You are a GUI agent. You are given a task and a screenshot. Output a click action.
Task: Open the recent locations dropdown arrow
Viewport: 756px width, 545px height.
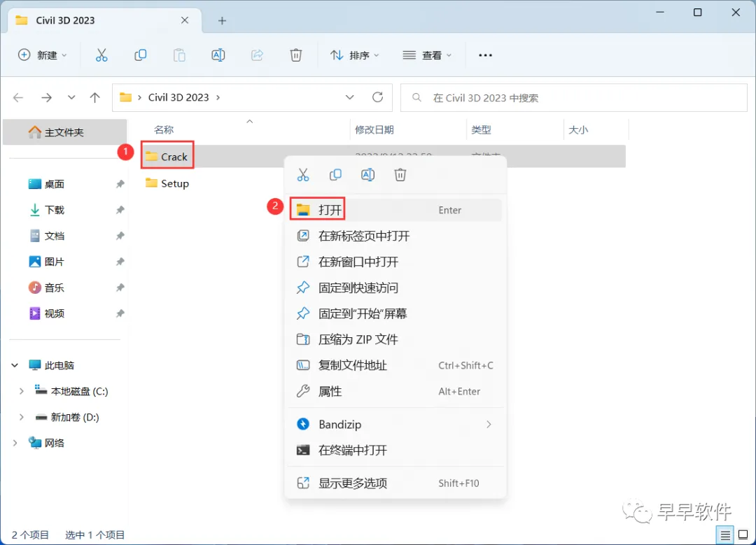71,97
